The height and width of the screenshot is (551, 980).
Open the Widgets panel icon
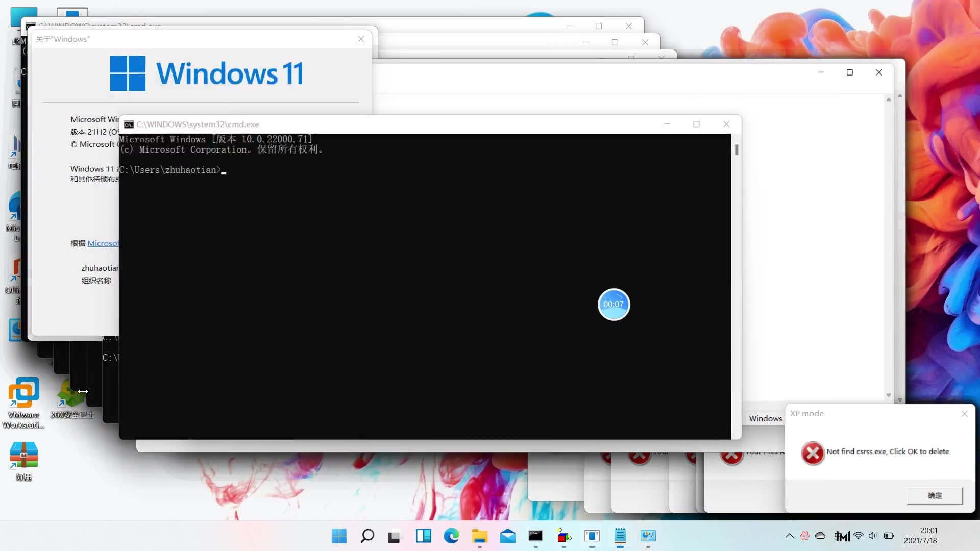click(x=423, y=536)
